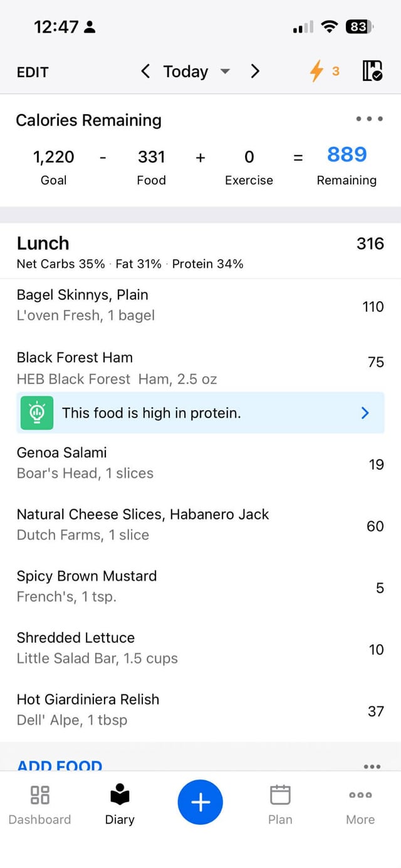Expand the high in protein insight chevron

[x=365, y=413]
